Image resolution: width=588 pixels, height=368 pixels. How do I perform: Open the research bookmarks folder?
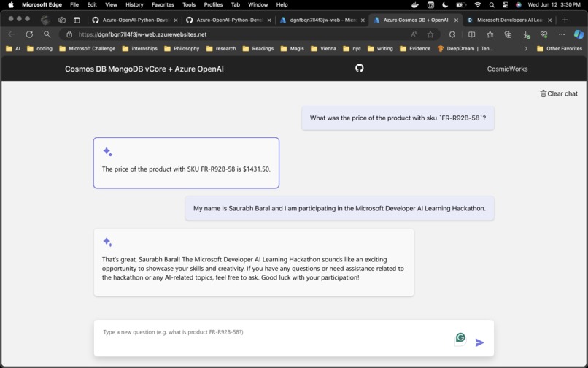coord(221,48)
